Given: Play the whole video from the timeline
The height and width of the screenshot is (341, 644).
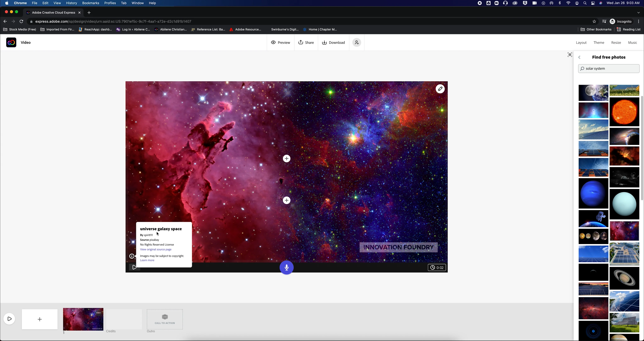Looking at the screenshot, I should (x=9, y=319).
